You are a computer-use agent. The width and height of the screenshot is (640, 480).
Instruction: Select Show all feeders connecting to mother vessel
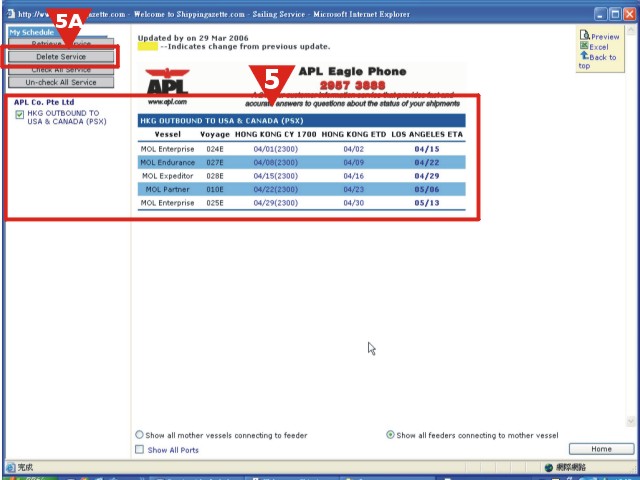click(390, 435)
